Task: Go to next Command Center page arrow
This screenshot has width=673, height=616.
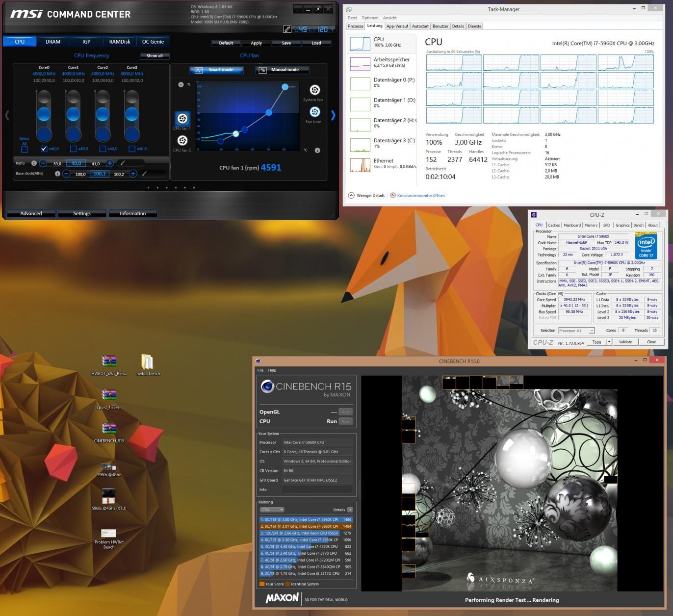Action: [333, 115]
